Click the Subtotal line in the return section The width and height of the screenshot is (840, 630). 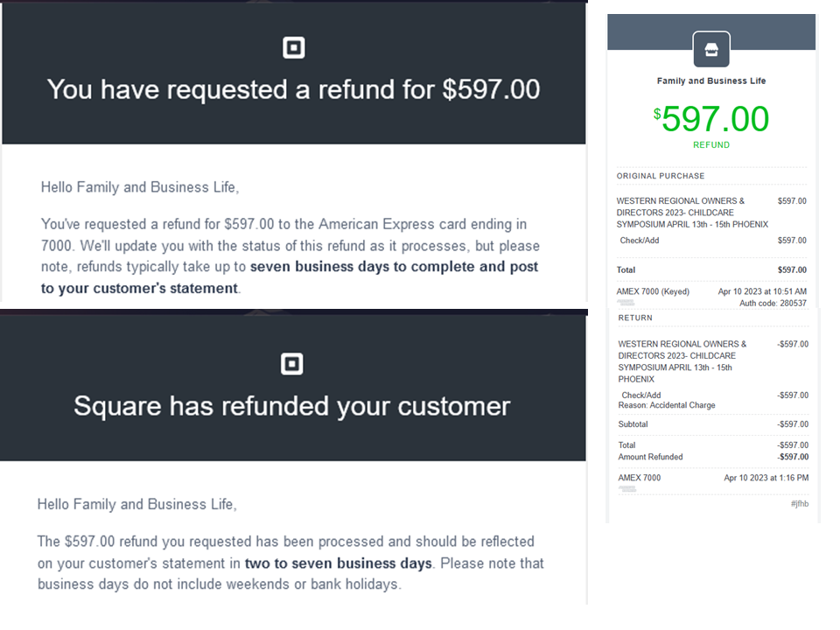(633, 424)
